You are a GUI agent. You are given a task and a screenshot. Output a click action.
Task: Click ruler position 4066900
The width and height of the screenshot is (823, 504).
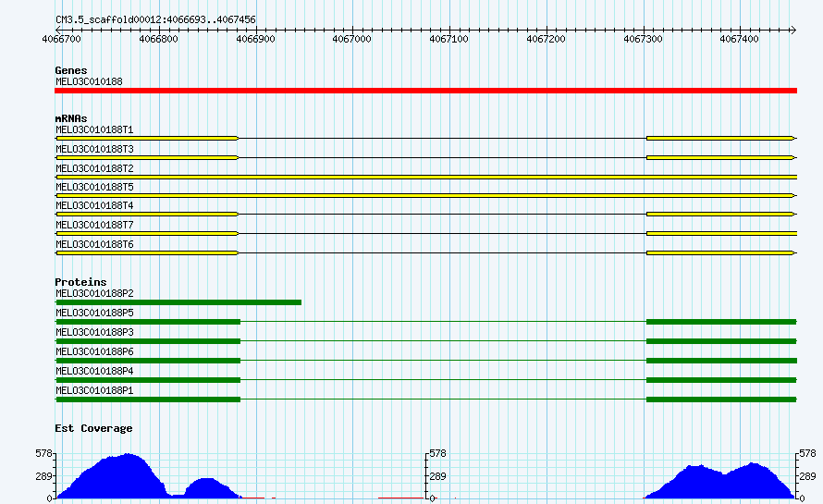255,39
